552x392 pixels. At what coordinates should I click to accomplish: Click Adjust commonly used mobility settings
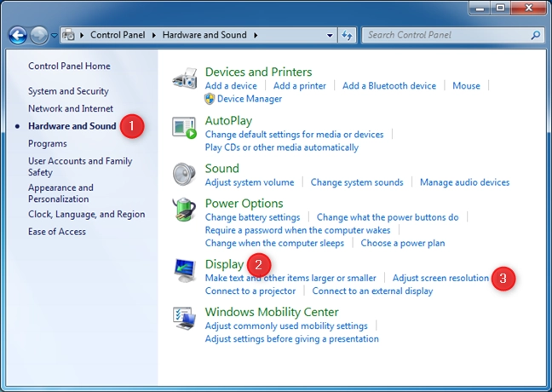click(286, 326)
